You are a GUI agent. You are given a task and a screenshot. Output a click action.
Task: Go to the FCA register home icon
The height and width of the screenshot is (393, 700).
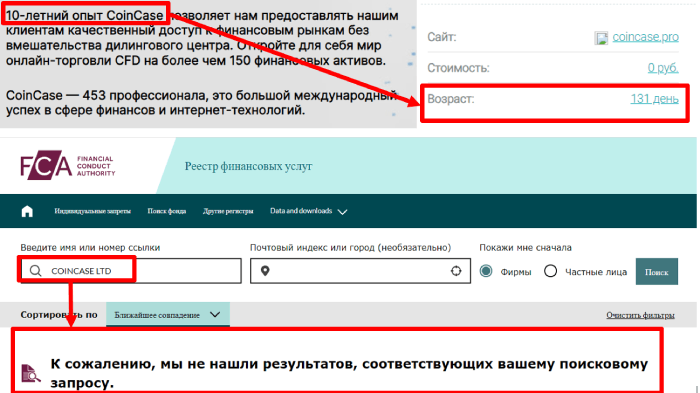point(27,211)
